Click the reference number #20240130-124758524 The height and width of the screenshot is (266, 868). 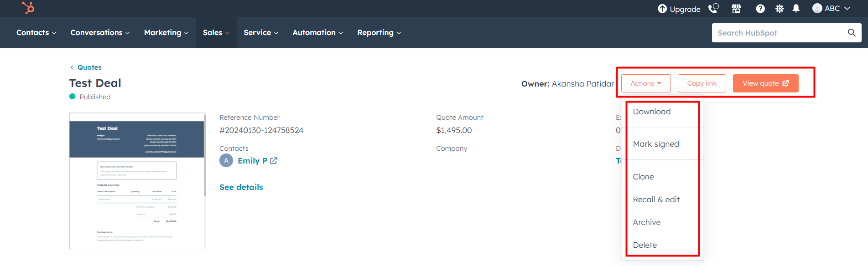pyautogui.click(x=261, y=130)
